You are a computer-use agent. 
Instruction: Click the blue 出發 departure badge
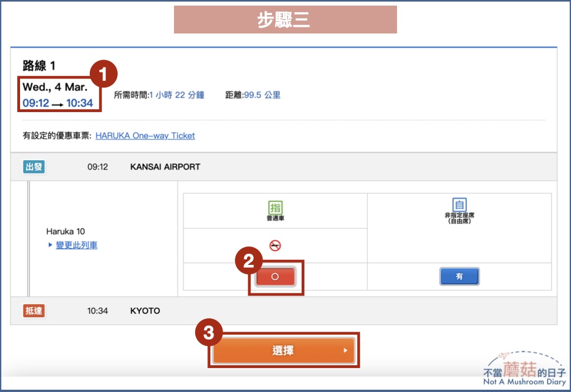point(33,166)
